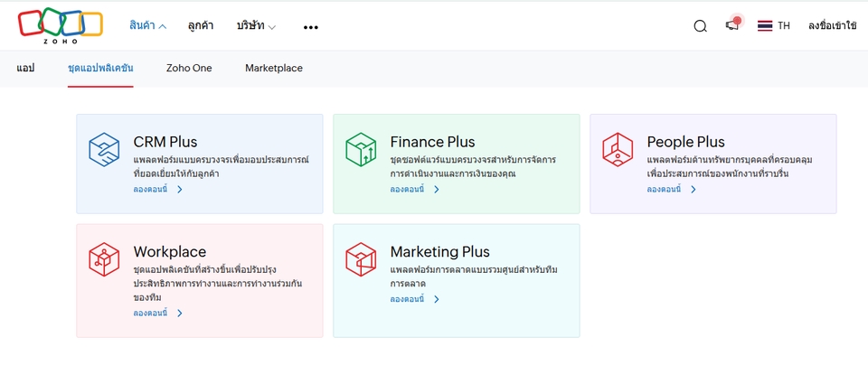Select the ชุดแอปพลิเคชัน tab

[100, 68]
